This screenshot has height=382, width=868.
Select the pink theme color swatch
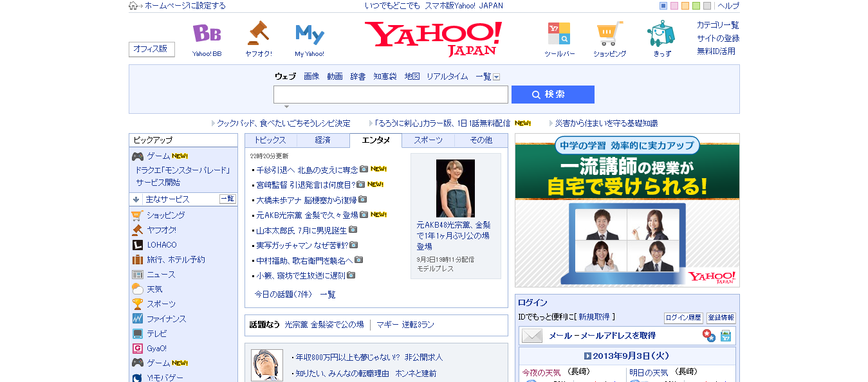point(674,6)
